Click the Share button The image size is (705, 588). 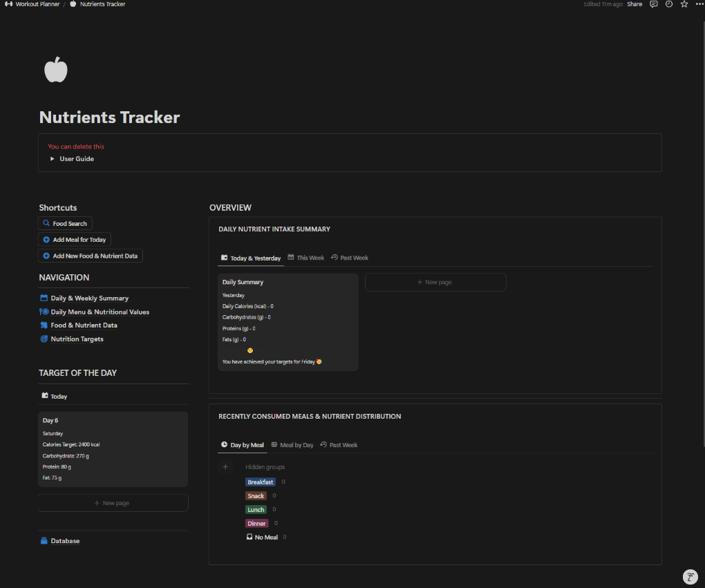click(634, 4)
